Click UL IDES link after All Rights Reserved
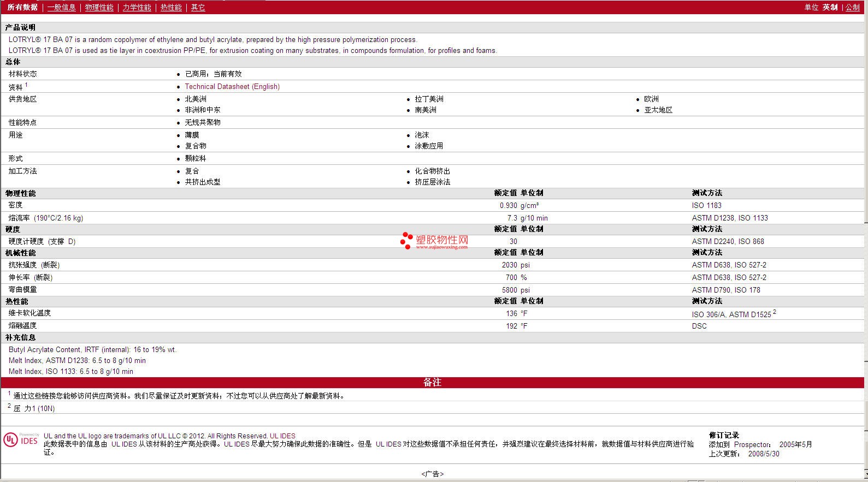Viewport: 868px width, 482px height. coord(282,436)
